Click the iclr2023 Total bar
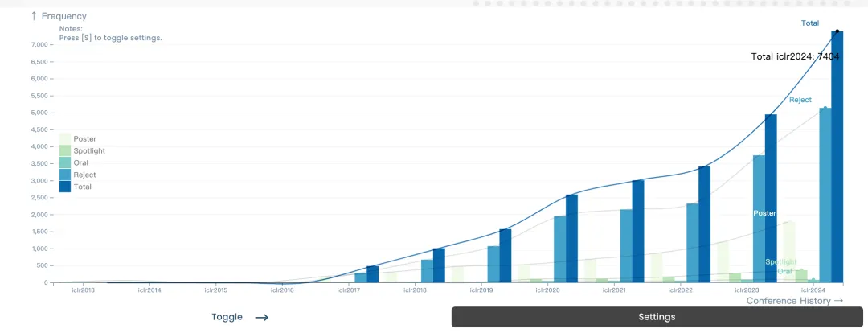 771,199
